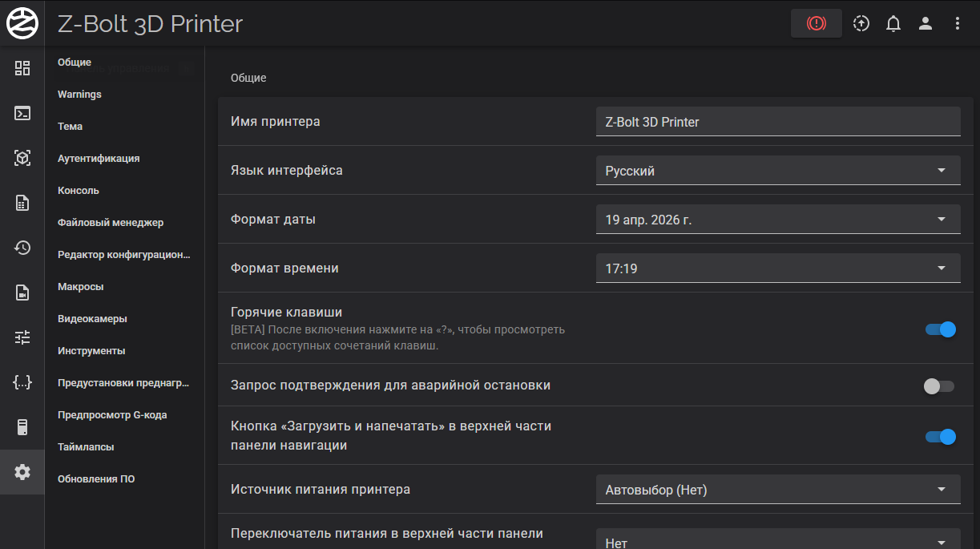The image size is (980, 549).
Task: Open the Источник питания принтера dropdown
Action: [778, 490]
